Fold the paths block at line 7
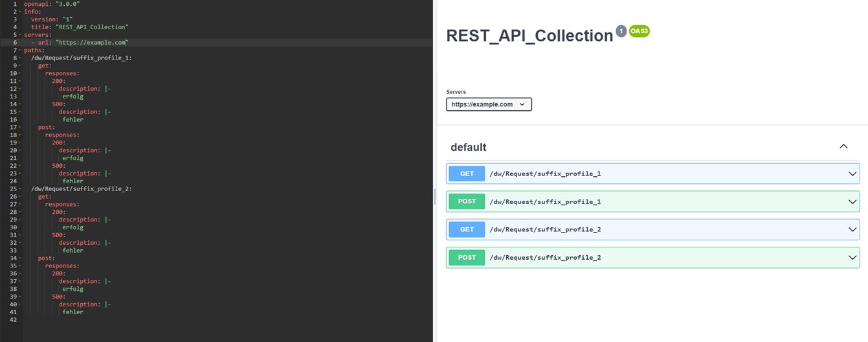 pos(20,50)
